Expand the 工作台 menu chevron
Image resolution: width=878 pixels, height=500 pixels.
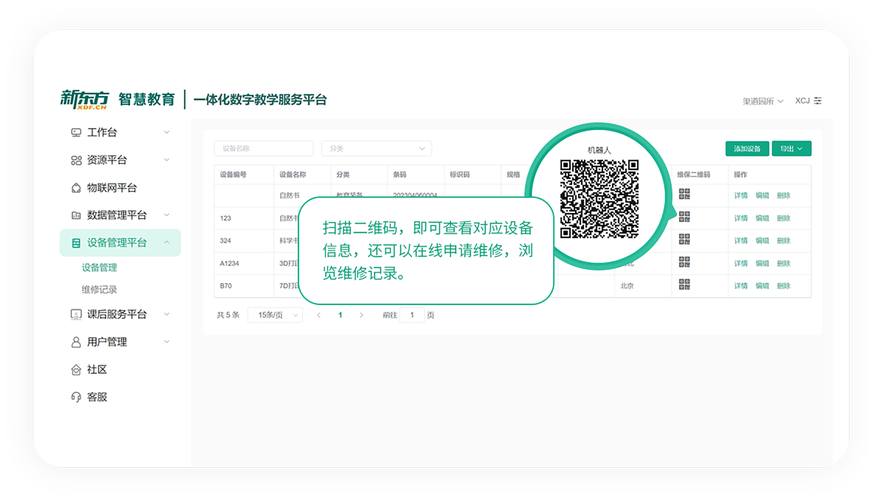(166, 132)
